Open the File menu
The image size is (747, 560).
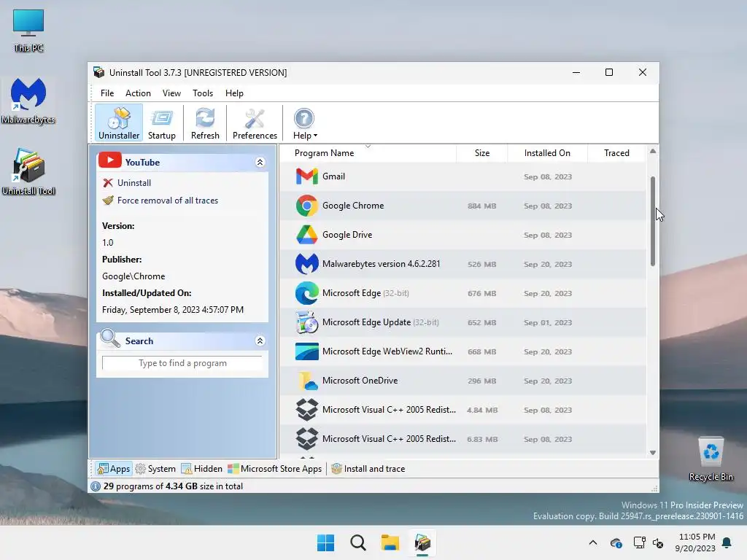point(107,93)
